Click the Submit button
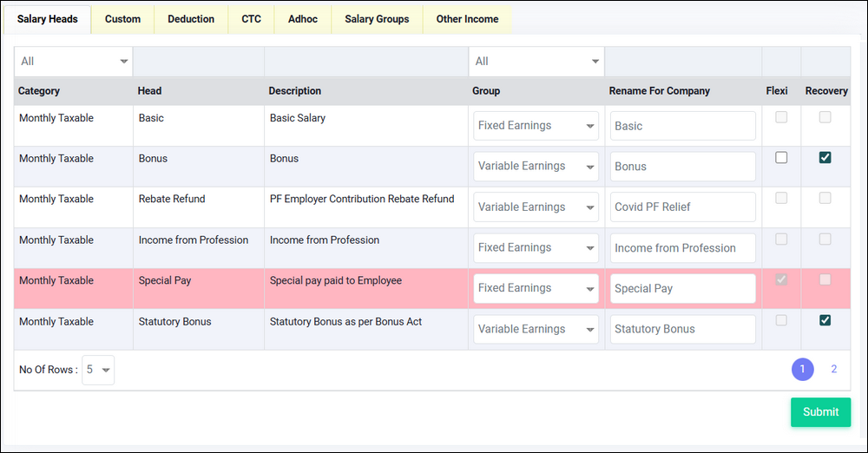The image size is (868, 453). [820, 412]
